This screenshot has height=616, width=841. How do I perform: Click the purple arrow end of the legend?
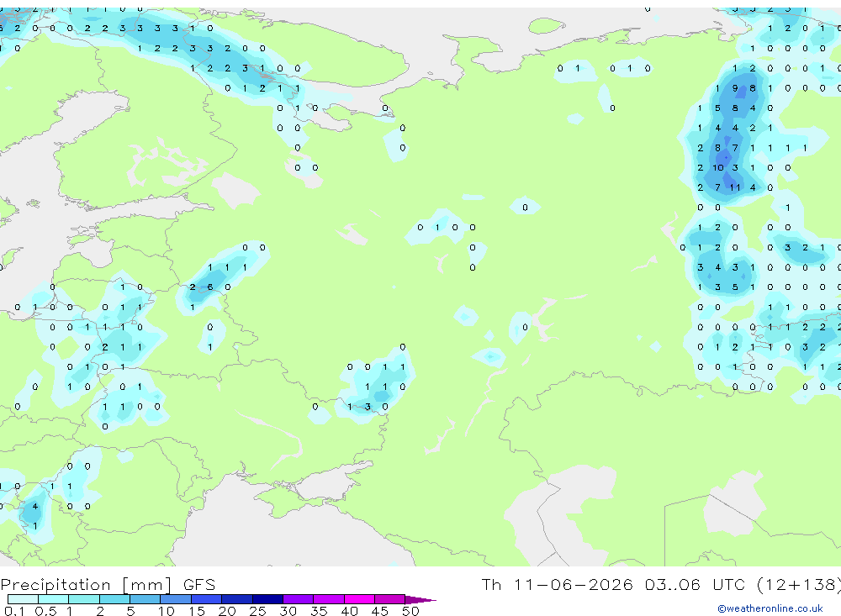(x=420, y=599)
